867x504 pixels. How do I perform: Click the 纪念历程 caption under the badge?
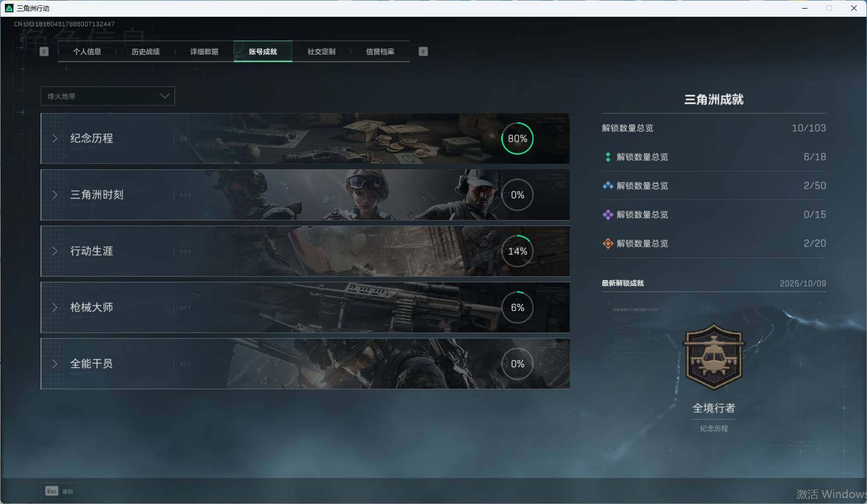pos(714,428)
